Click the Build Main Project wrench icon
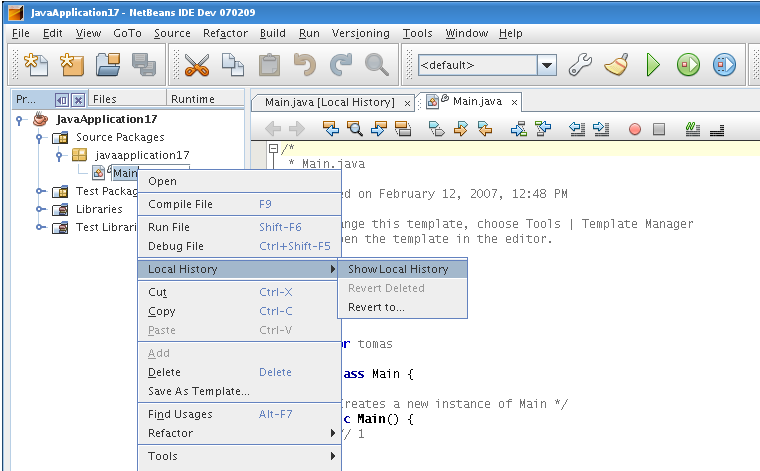Image resolution: width=760 pixels, height=471 pixels. pyautogui.click(x=580, y=64)
